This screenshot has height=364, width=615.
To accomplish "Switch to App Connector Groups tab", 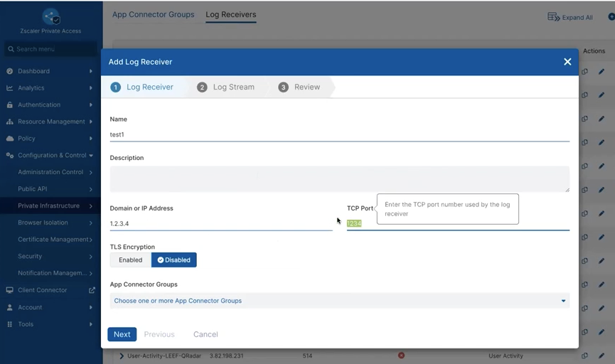I will 153,14.
